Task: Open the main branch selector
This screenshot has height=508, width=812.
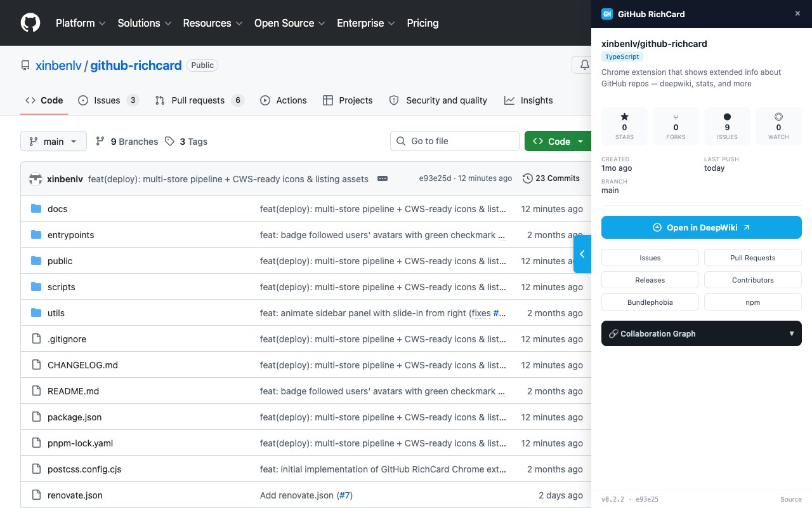Action: 53,141
